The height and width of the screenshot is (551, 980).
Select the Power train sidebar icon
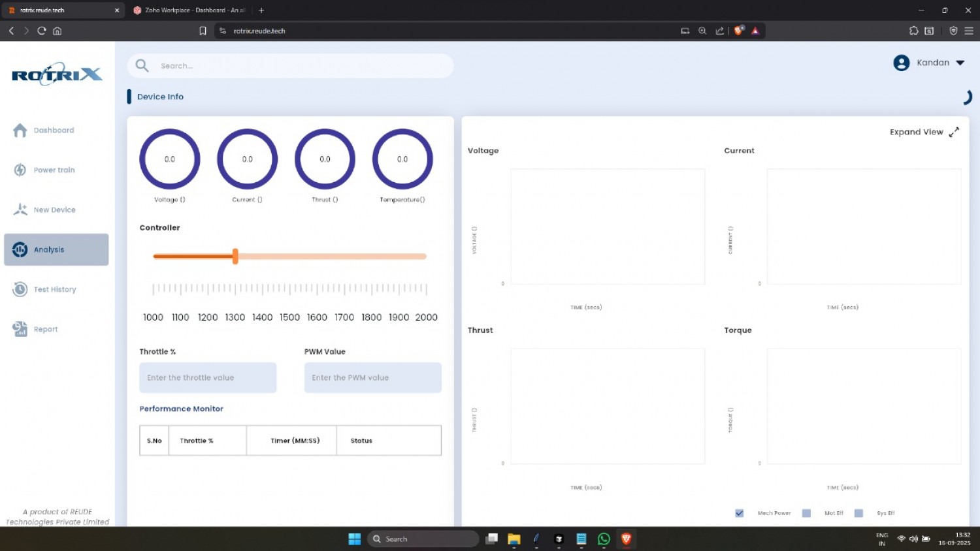20,170
